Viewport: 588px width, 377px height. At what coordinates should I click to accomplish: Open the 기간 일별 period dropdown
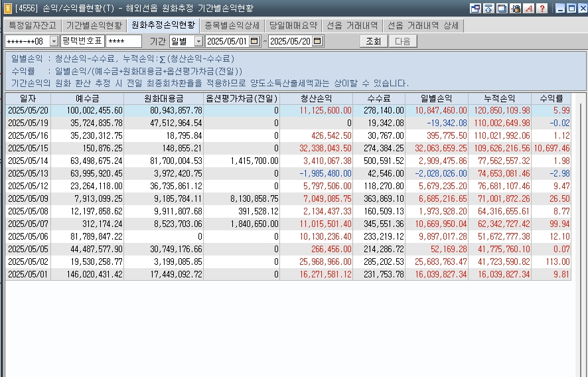click(x=198, y=41)
